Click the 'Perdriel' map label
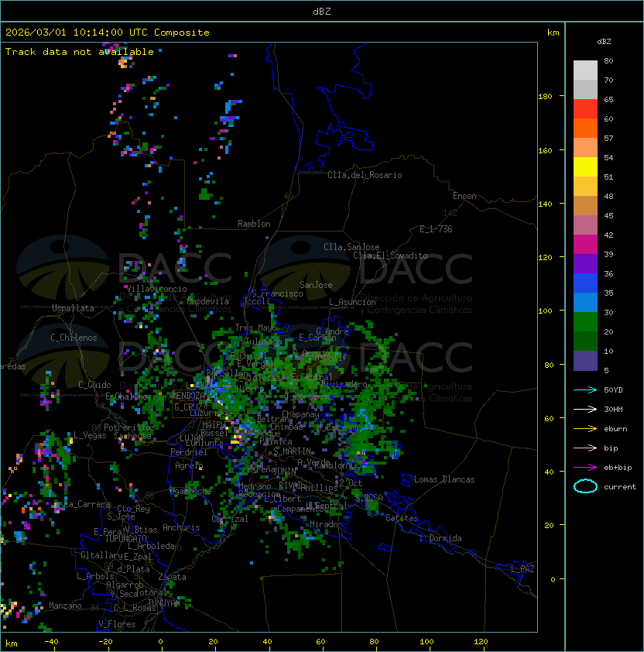 [x=189, y=451]
